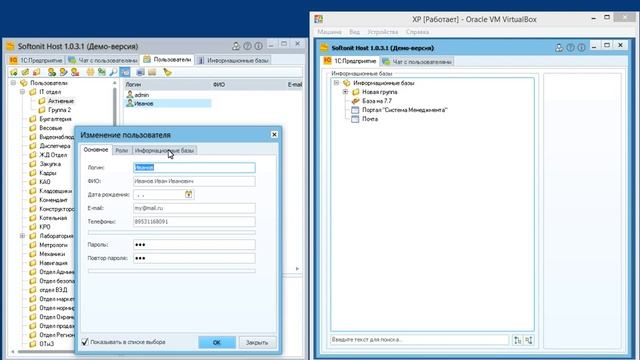Collapse the IT отдел tree node
Viewport: 640px width, 360px height.
22,92
